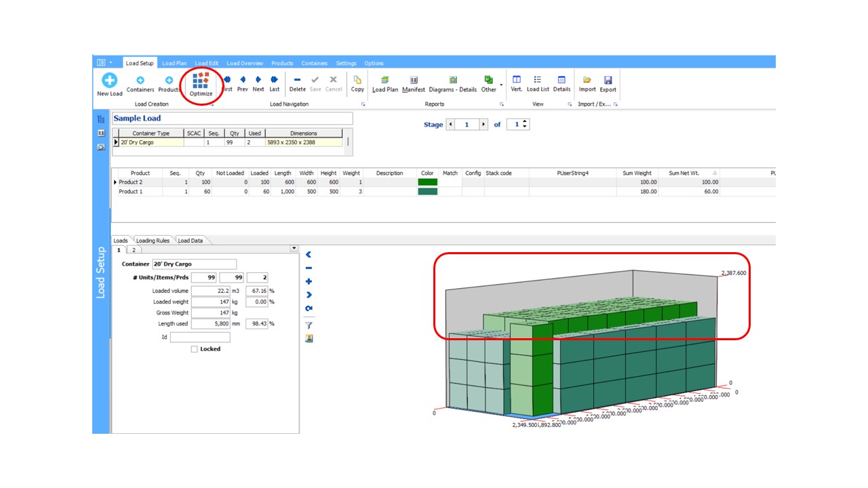This screenshot has height=488, width=868.
Task: Click the funnel filter icon beside 3D view
Action: [x=309, y=325]
